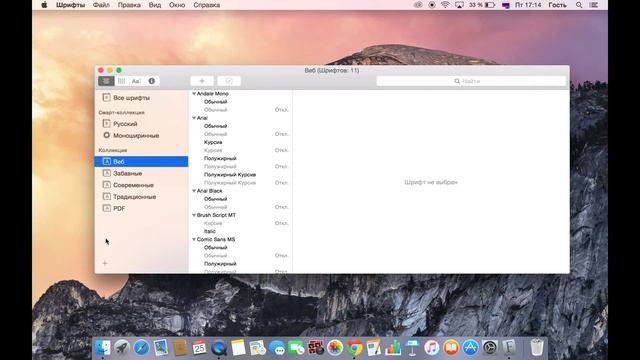
Task: Open Notification Center from the menu bar
Action: [593, 5]
